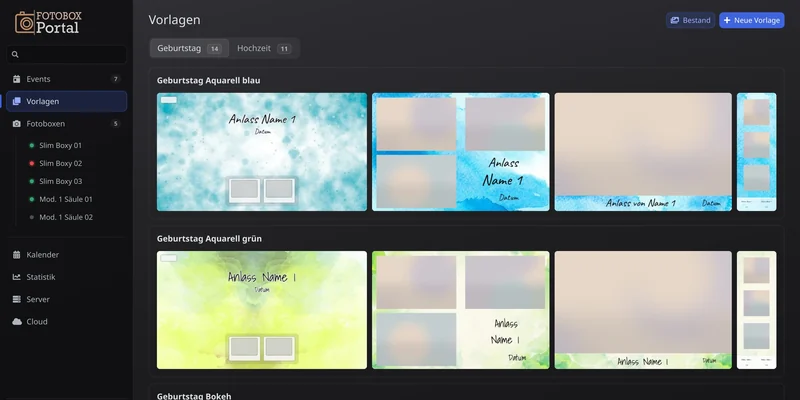Viewport: 800px width, 400px height.
Task: Click the Fotoboxen camera icon
Action: point(17,123)
